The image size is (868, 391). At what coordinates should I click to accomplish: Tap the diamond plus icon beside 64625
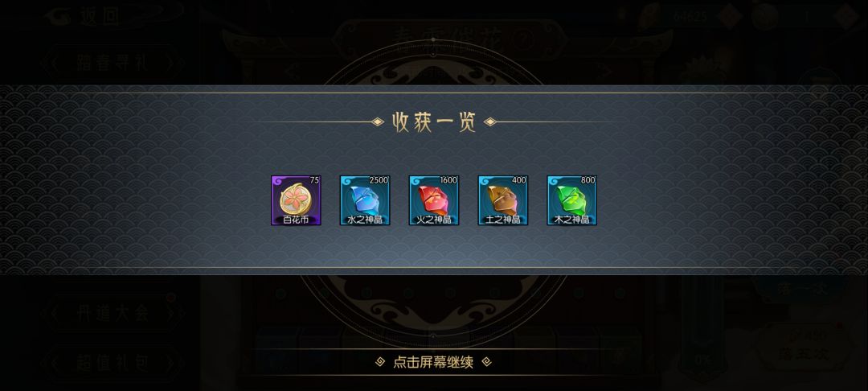coord(730,17)
